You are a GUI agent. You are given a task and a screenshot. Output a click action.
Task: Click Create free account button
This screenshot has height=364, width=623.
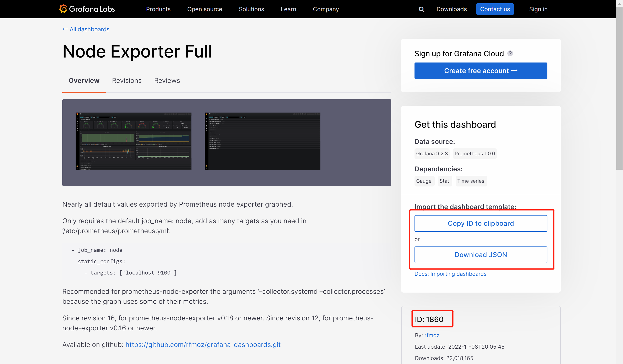pos(481,71)
